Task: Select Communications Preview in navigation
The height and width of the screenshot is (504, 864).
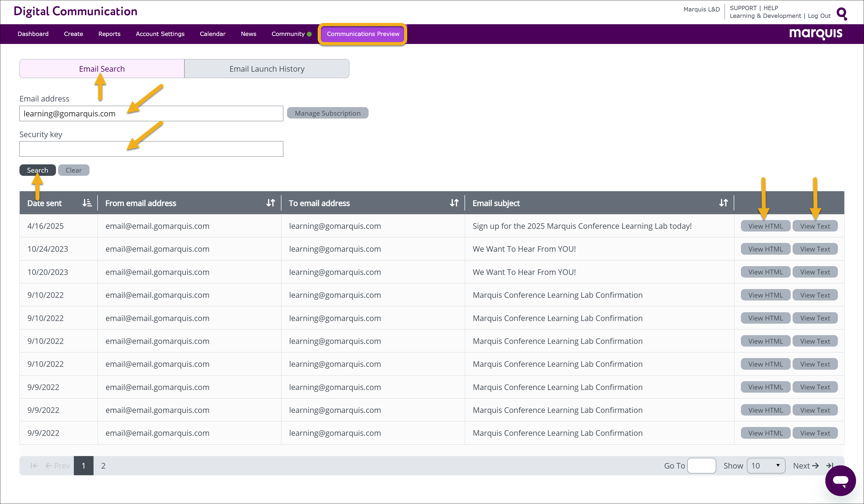Action: click(363, 34)
